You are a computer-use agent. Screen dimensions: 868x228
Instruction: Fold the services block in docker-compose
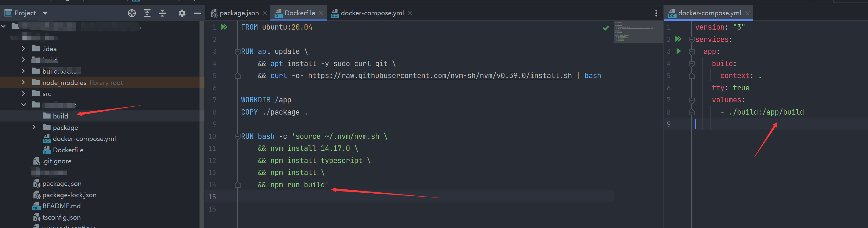coord(692,39)
